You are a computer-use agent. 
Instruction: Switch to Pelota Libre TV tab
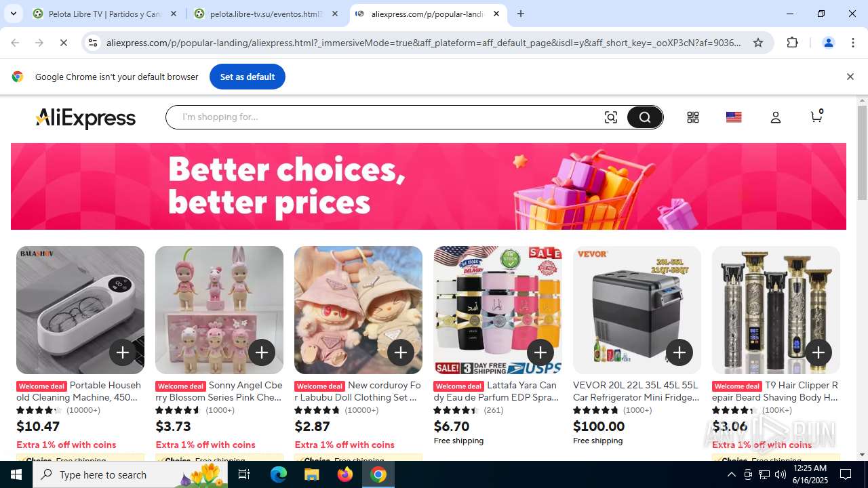pyautogui.click(x=105, y=14)
